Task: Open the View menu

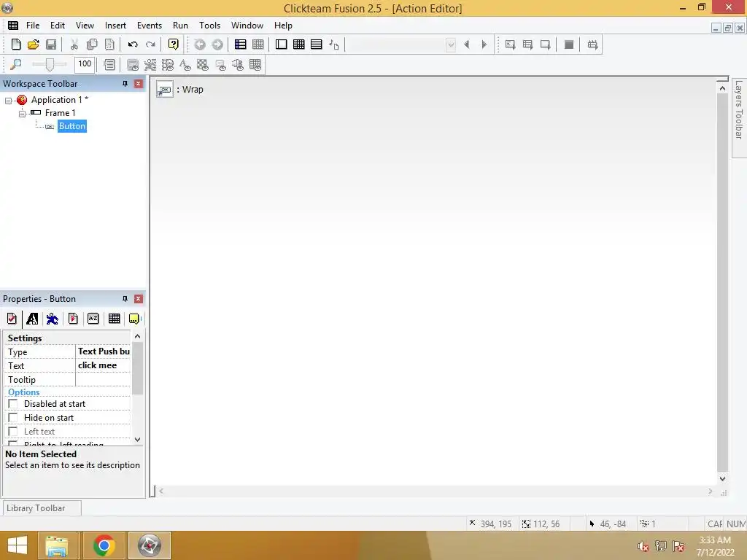Action: [85, 26]
